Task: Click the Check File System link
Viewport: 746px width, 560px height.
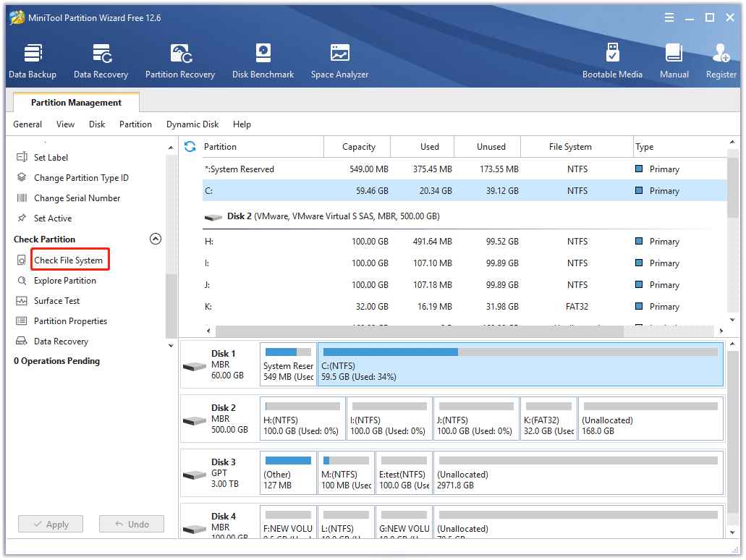Action: pyautogui.click(x=68, y=260)
